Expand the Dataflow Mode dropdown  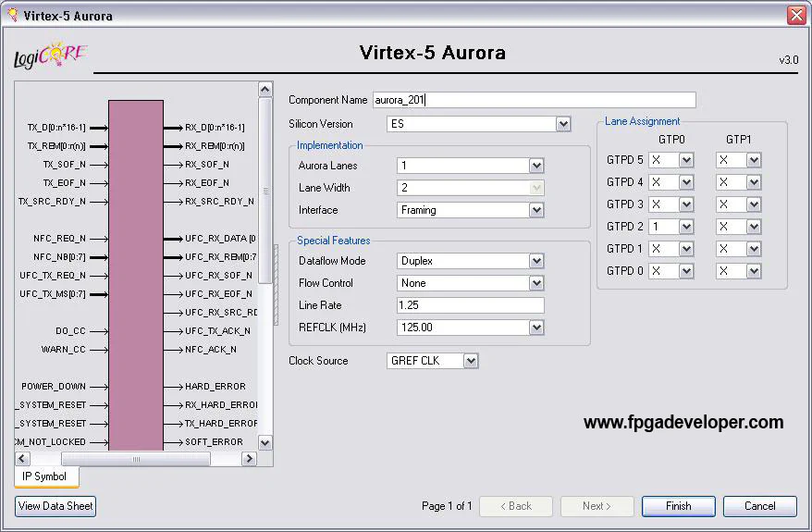536,261
